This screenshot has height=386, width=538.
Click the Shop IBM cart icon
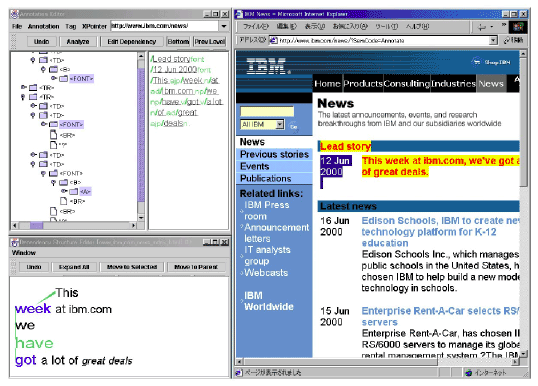pos(477,62)
